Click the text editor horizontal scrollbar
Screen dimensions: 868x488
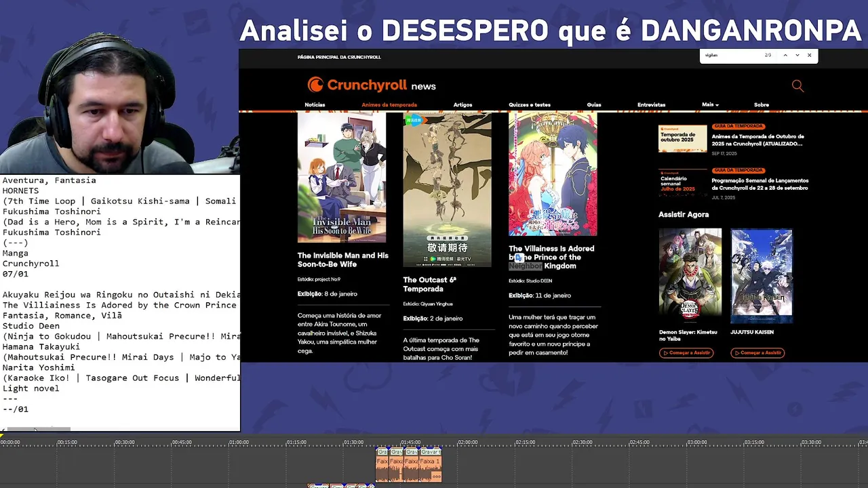point(37,429)
